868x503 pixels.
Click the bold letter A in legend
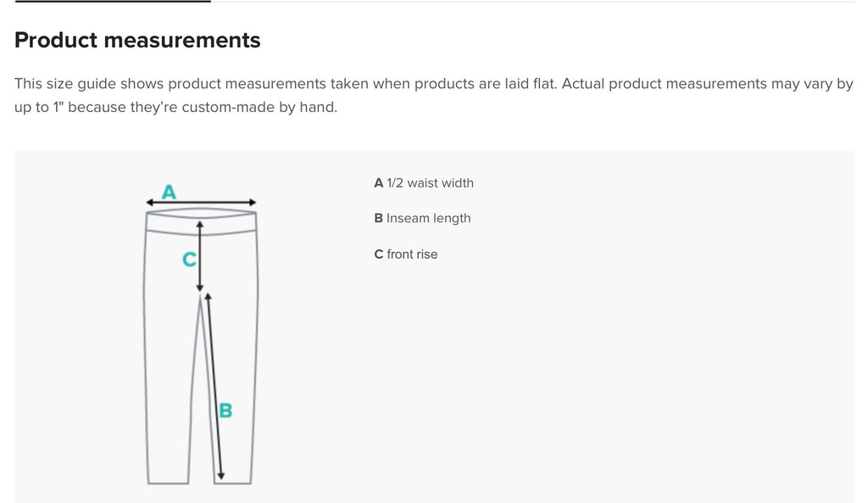point(379,183)
